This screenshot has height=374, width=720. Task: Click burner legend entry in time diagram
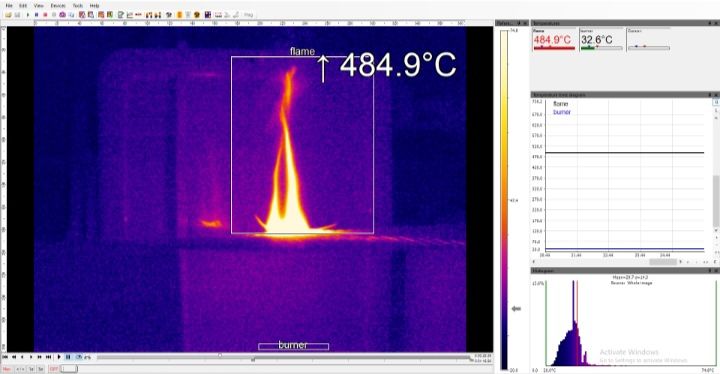click(562, 112)
